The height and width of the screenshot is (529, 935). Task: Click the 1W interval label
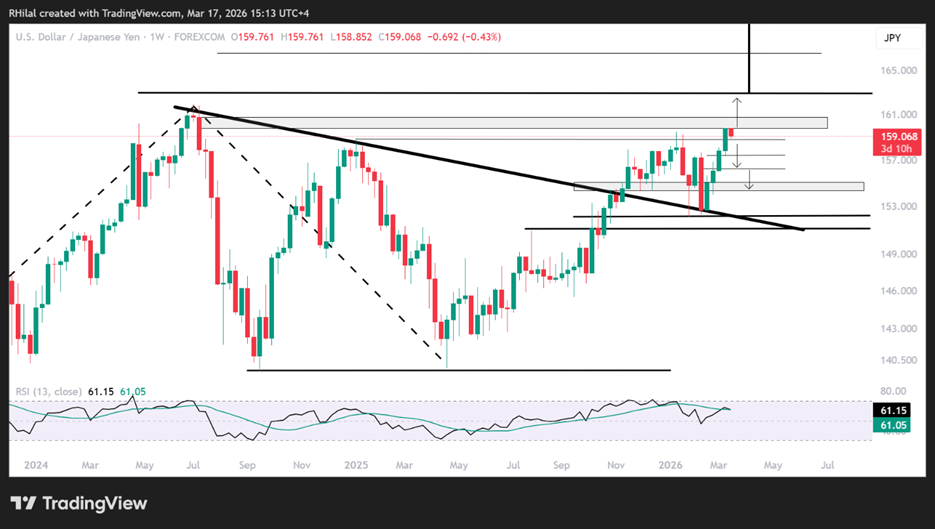(x=157, y=37)
